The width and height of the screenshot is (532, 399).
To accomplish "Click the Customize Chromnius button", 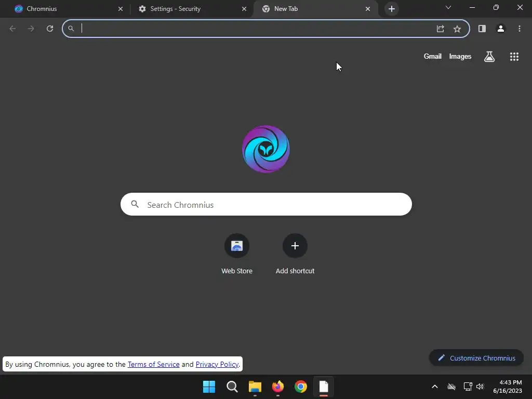I will click(x=476, y=358).
